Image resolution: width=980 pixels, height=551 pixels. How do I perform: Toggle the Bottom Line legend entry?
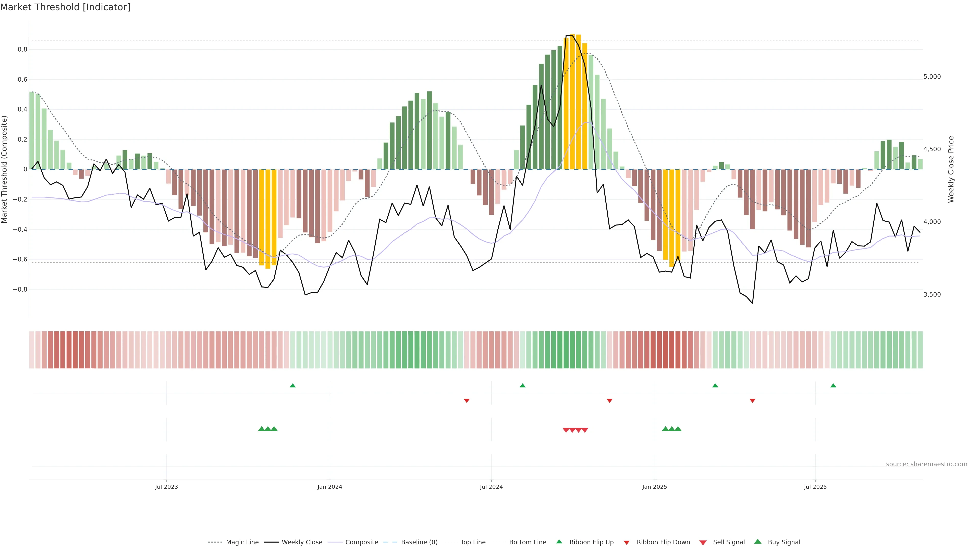tap(527, 542)
